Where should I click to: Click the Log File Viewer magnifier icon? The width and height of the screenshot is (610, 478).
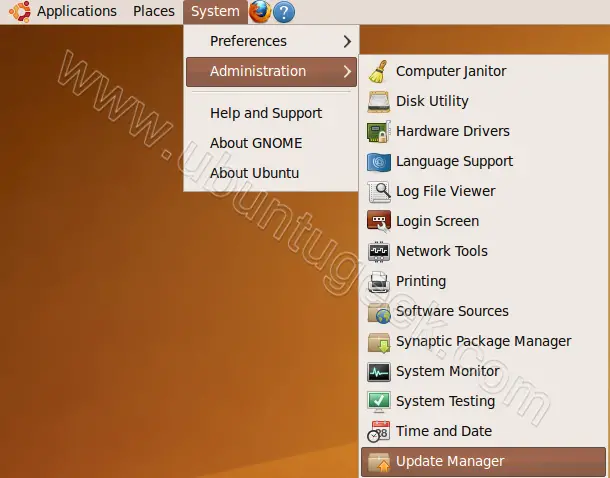tap(379, 192)
